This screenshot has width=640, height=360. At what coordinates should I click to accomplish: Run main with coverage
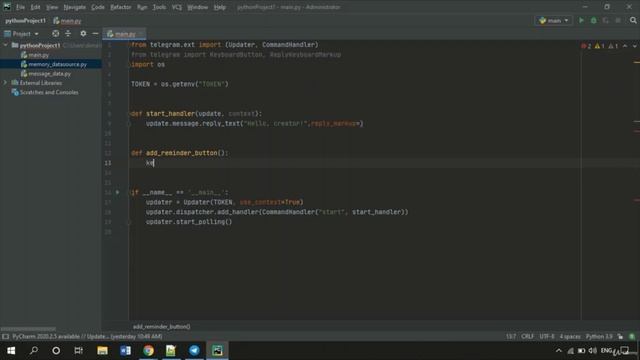click(x=606, y=20)
